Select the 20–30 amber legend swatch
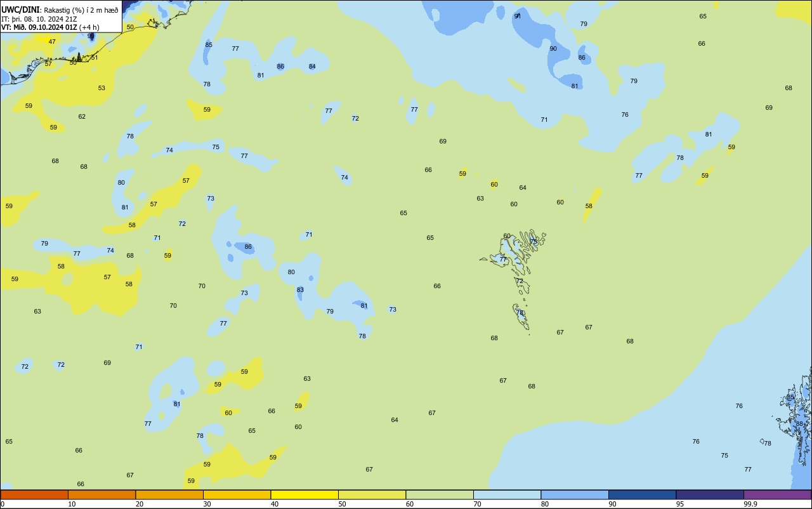This screenshot has height=509, width=812. 169,494
